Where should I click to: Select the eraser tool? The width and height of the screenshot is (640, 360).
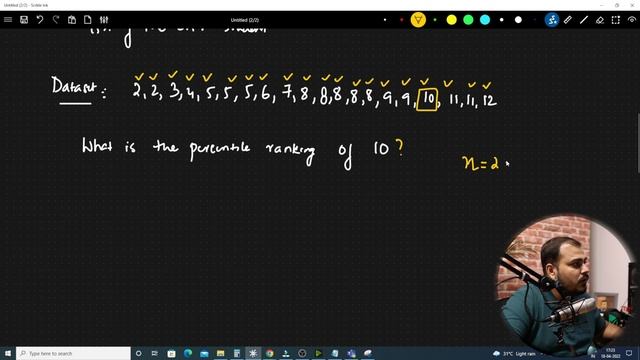pyautogui.click(x=600, y=20)
